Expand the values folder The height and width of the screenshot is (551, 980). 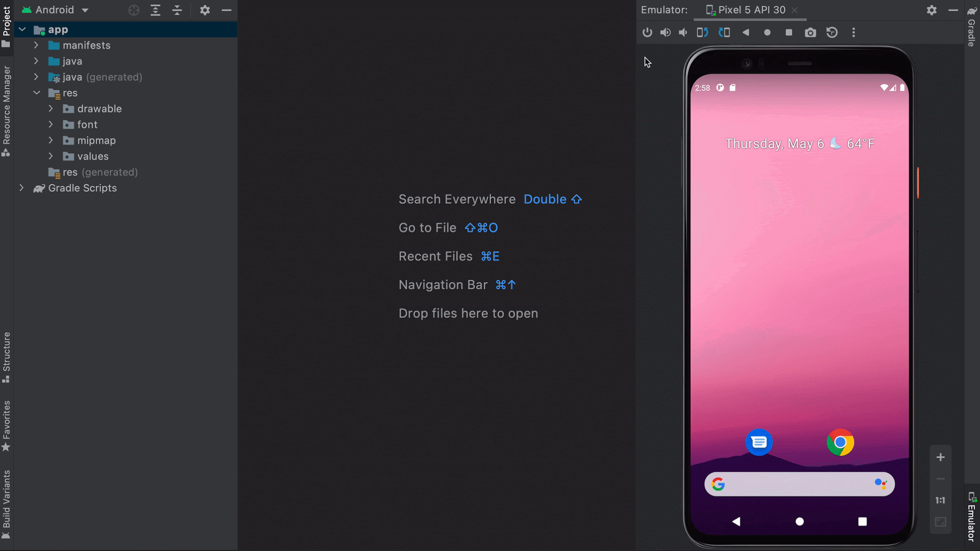click(x=51, y=156)
